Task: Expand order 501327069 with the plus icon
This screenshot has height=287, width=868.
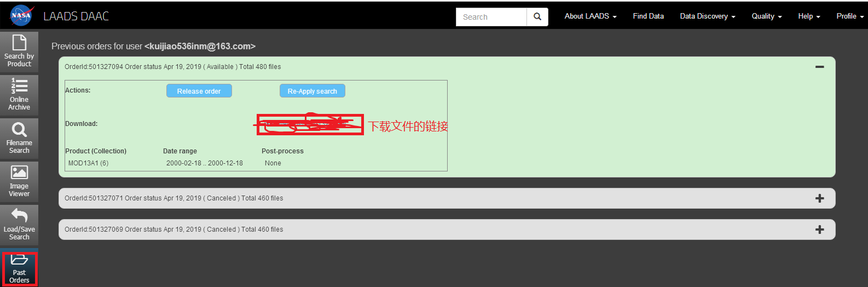Action: [820, 229]
